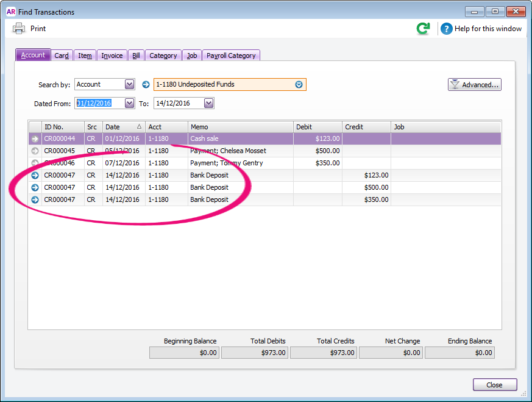Click the Print icon

tap(20, 28)
